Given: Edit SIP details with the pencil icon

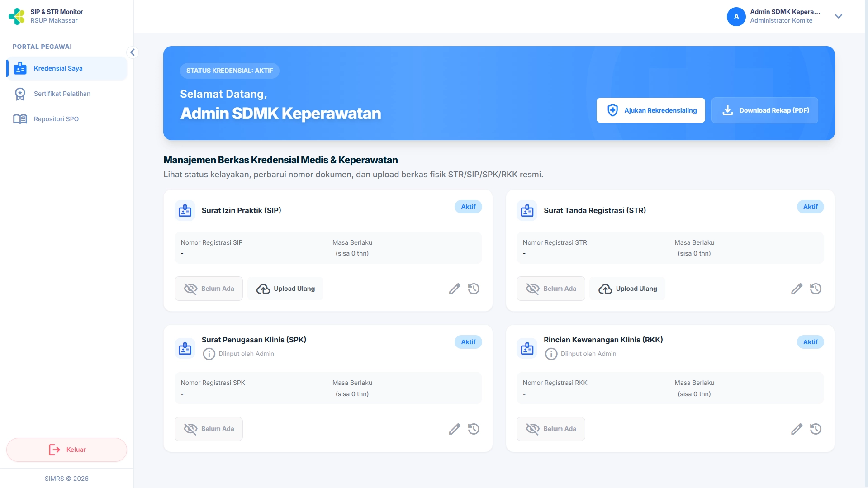Looking at the screenshot, I should click(455, 289).
